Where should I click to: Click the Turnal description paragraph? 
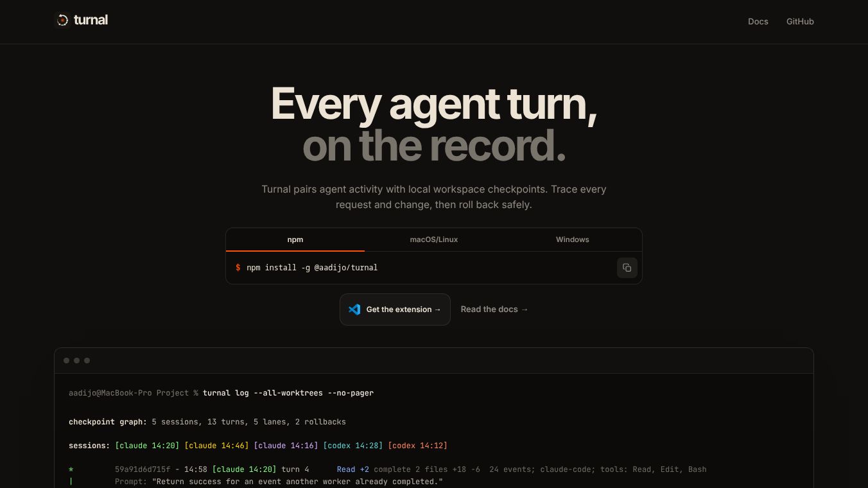(434, 197)
